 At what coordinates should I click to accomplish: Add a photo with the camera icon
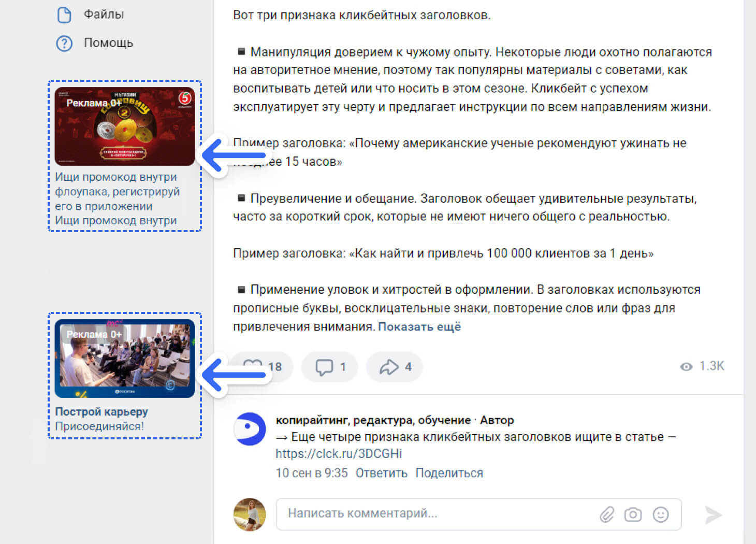(633, 514)
